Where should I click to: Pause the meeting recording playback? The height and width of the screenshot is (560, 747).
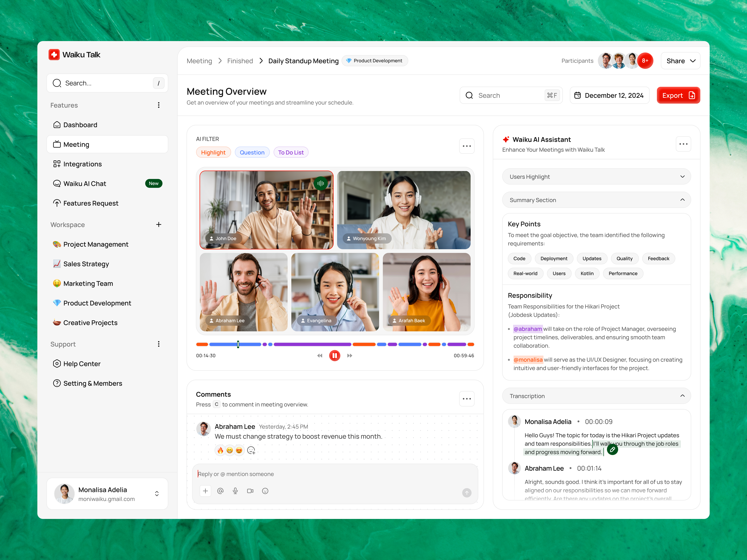(335, 355)
